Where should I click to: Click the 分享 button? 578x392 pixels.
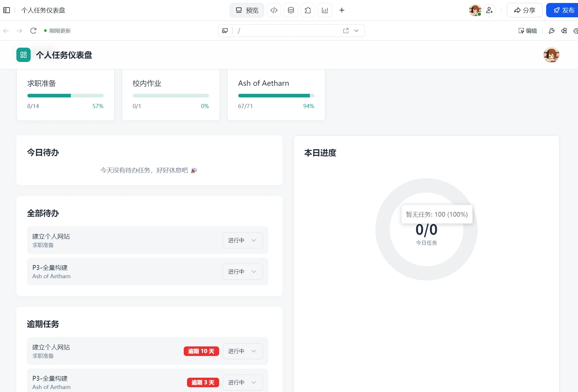click(525, 10)
